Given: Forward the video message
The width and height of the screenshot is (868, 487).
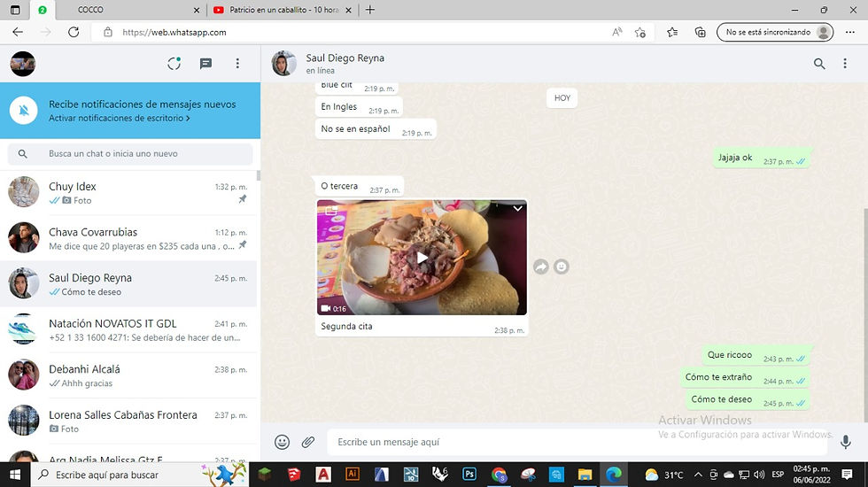Looking at the screenshot, I should coord(541,267).
